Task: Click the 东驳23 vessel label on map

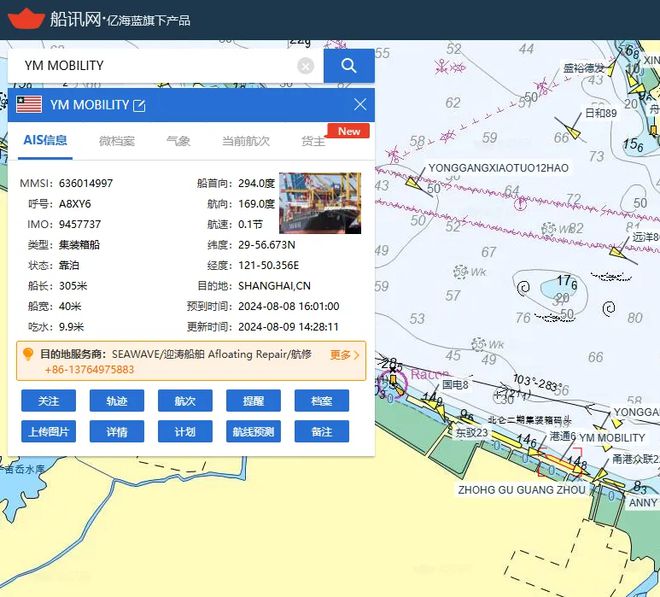Action: 471,432
